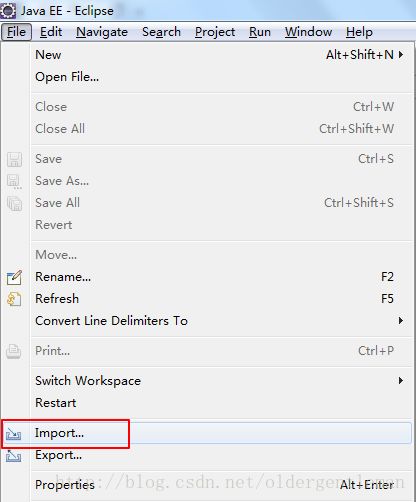Click the Save All stacked disks icon

coord(14,203)
